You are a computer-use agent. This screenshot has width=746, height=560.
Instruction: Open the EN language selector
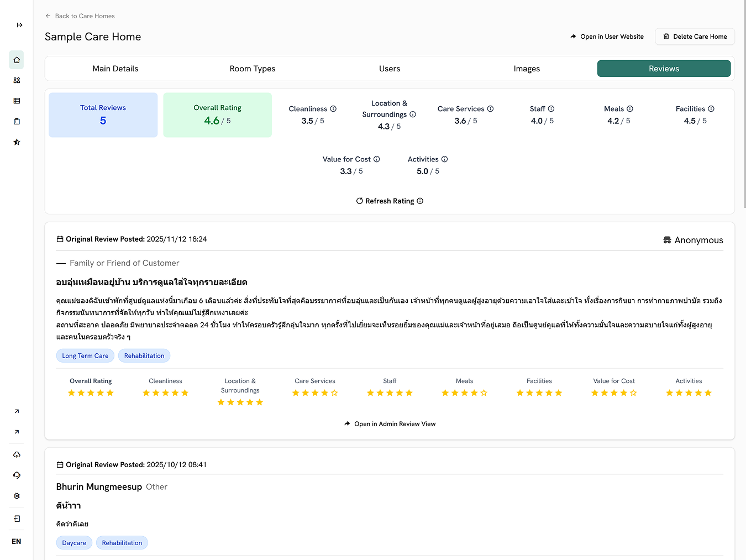[x=17, y=541]
